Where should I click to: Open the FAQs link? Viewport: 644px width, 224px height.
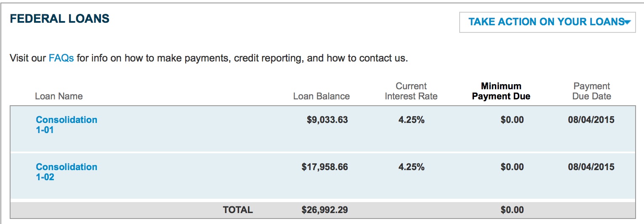(x=61, y=58)
